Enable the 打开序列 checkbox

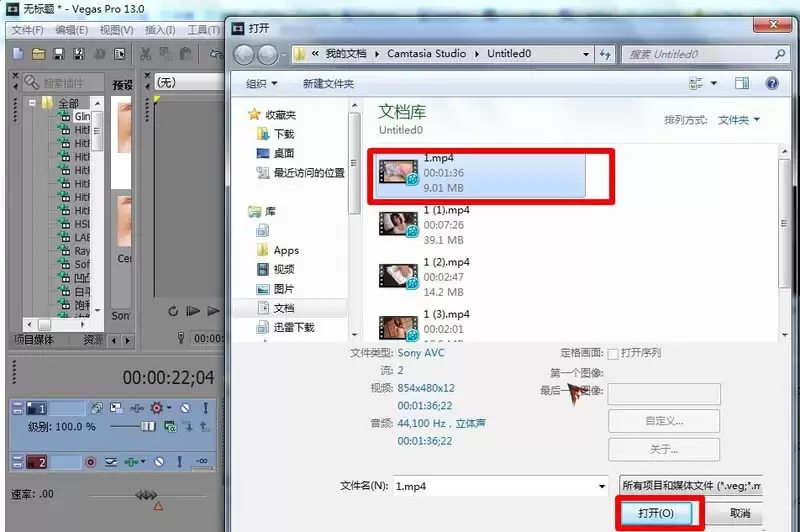613,353
